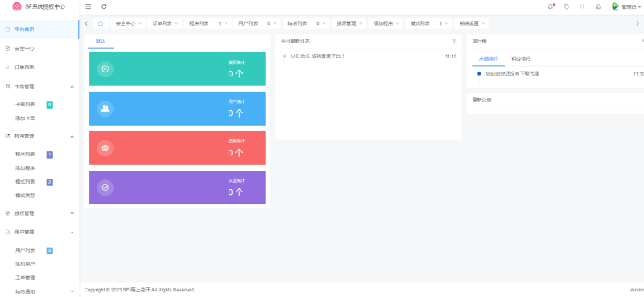Click the globe icon on red card

coord(105,148)
